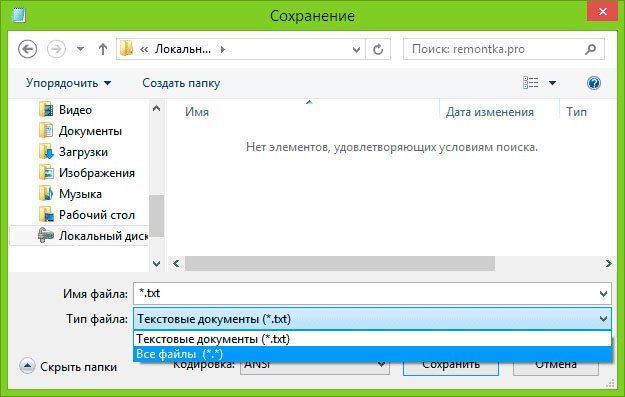Expand the Имя файла dropdown arrow

[603, 294]
